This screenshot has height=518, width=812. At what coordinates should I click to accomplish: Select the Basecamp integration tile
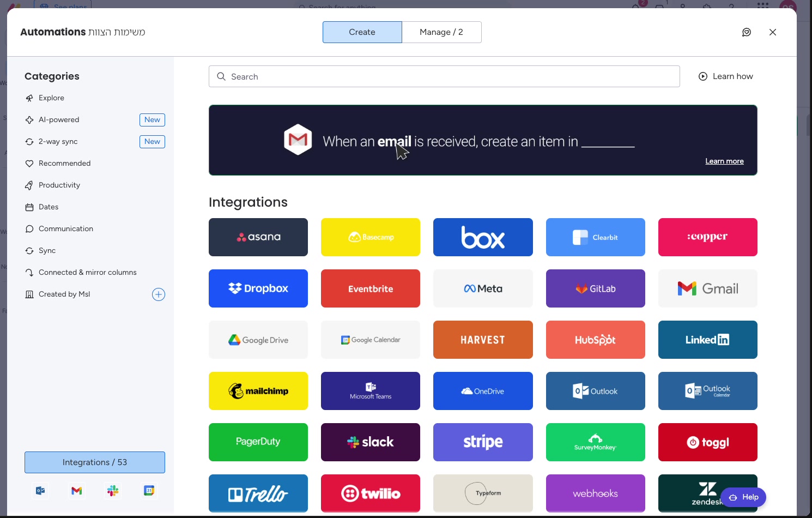click(x=371, y=237)
